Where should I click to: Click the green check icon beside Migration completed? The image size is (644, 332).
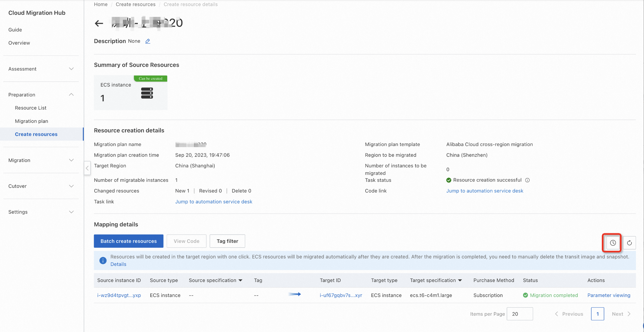point(525,295)
